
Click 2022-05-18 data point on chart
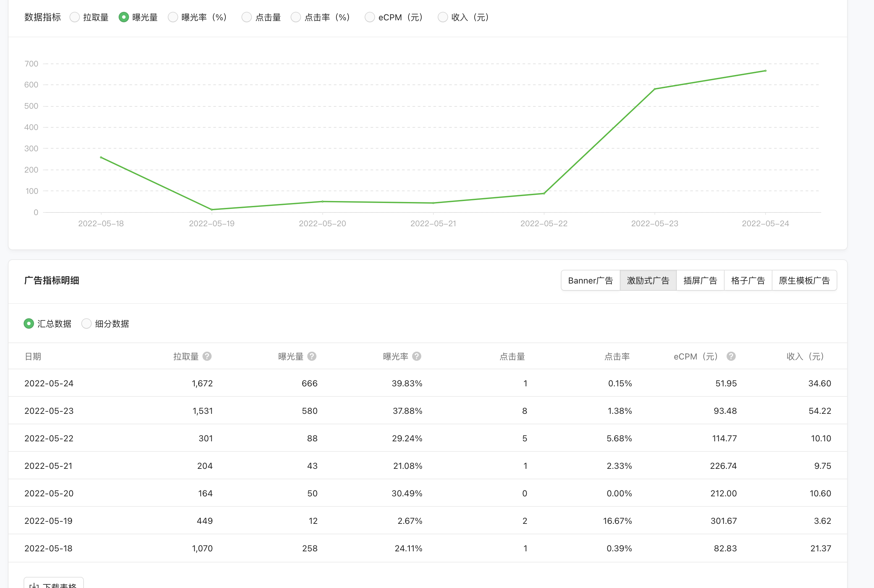101,157
